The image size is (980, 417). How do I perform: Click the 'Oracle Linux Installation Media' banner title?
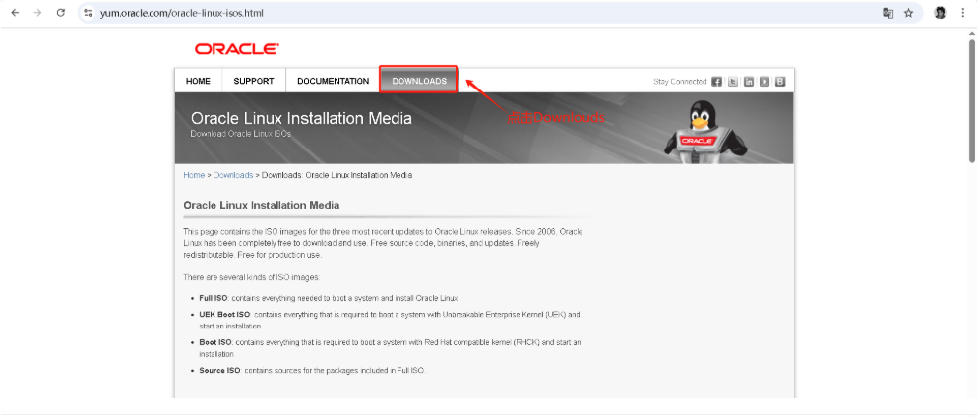click(301, 118)
